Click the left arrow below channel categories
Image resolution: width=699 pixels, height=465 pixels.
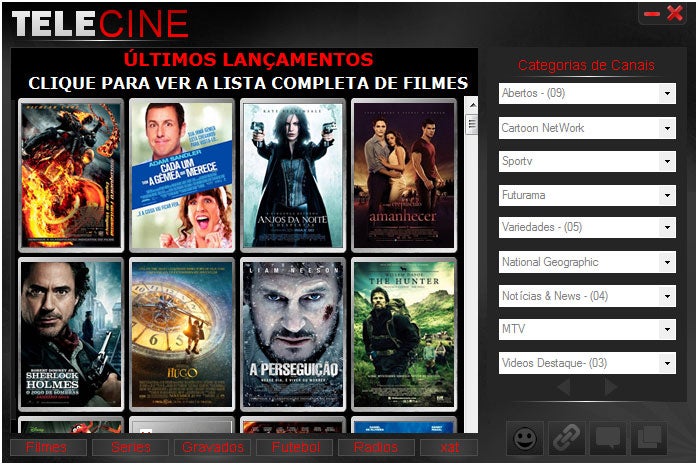(564, 386)
